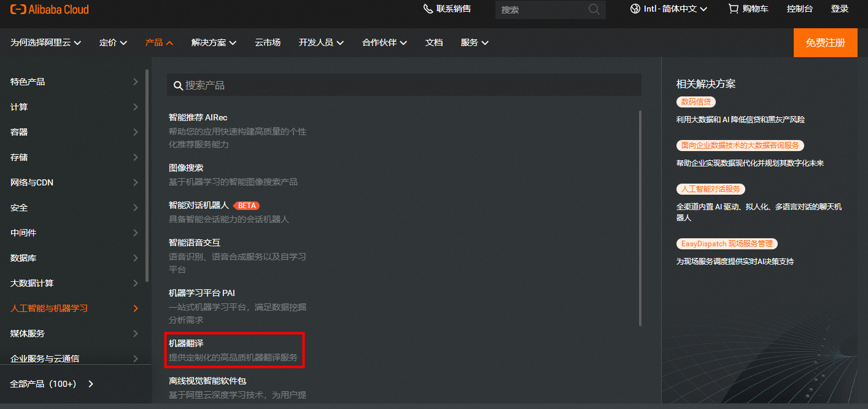Open the 文档 page
This screenshot has width=868, height=409.
434,42
